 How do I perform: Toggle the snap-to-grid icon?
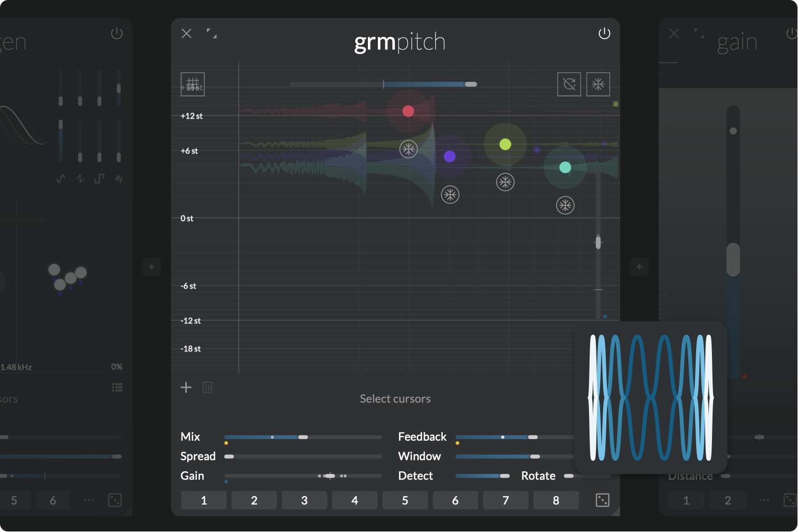pos(193,84)
